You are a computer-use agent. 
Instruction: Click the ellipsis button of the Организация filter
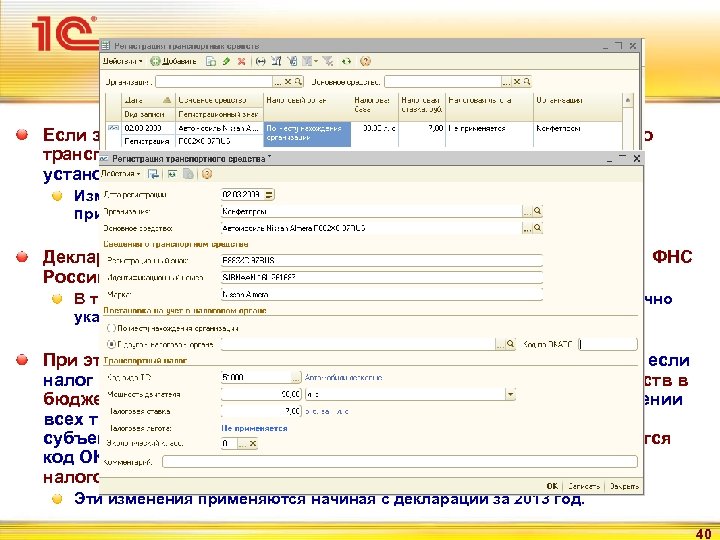[x=277, y=82]
